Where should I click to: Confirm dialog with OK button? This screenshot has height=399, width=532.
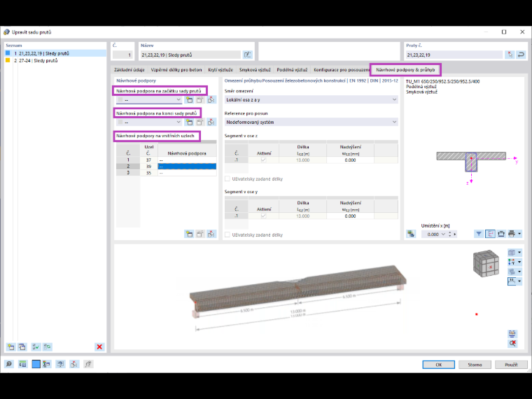[439, 365]
